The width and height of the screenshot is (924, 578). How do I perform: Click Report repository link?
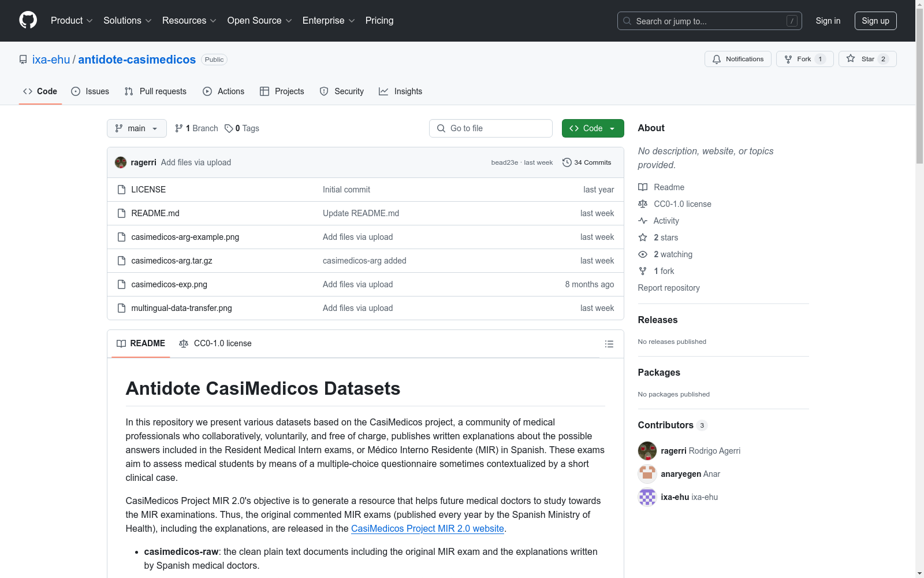tap(669, 288)
